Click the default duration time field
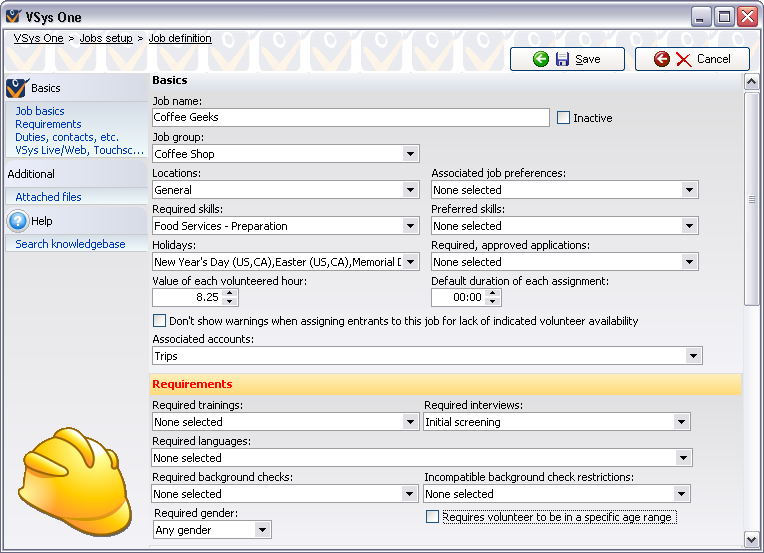This screenshot has width=764, height=553. coord(458,297)
